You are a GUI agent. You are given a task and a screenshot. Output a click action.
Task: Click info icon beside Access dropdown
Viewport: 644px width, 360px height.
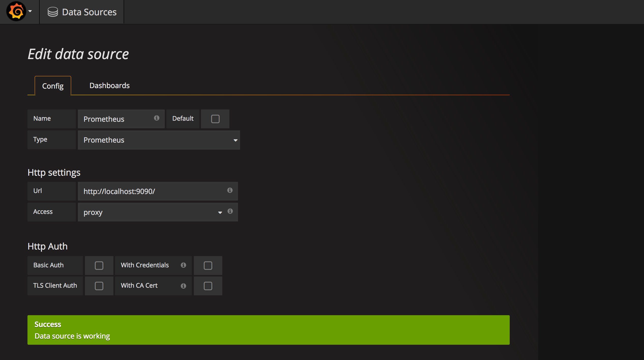point(230,211)
